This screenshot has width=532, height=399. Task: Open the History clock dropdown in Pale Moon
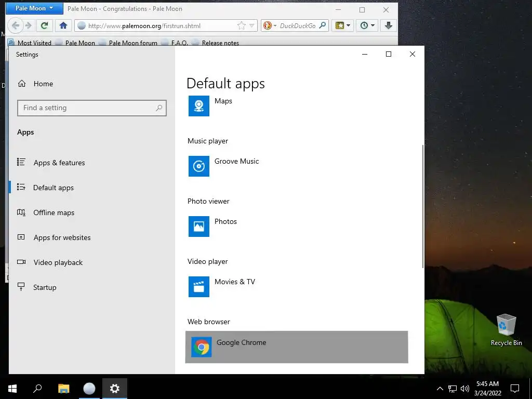(x=367, y=25)
